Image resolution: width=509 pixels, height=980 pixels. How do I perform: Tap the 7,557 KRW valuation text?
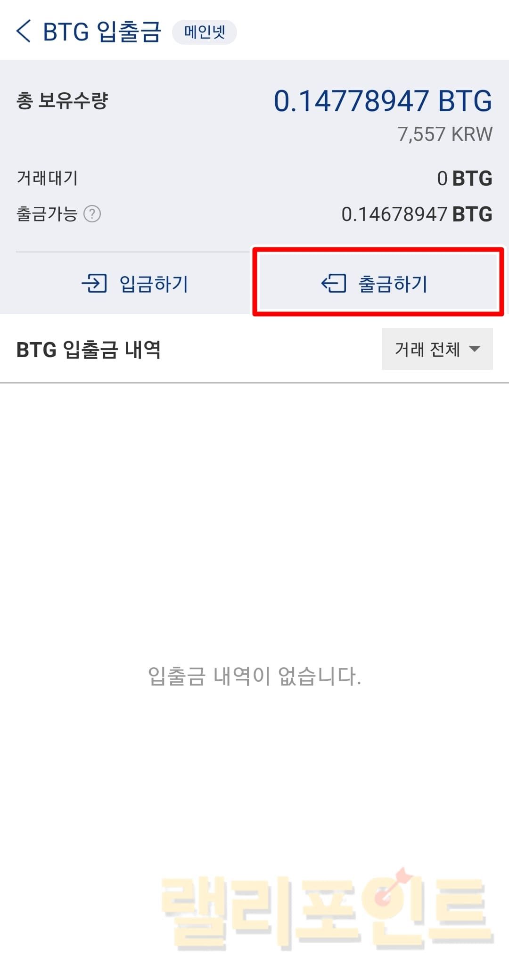[445, 134]
